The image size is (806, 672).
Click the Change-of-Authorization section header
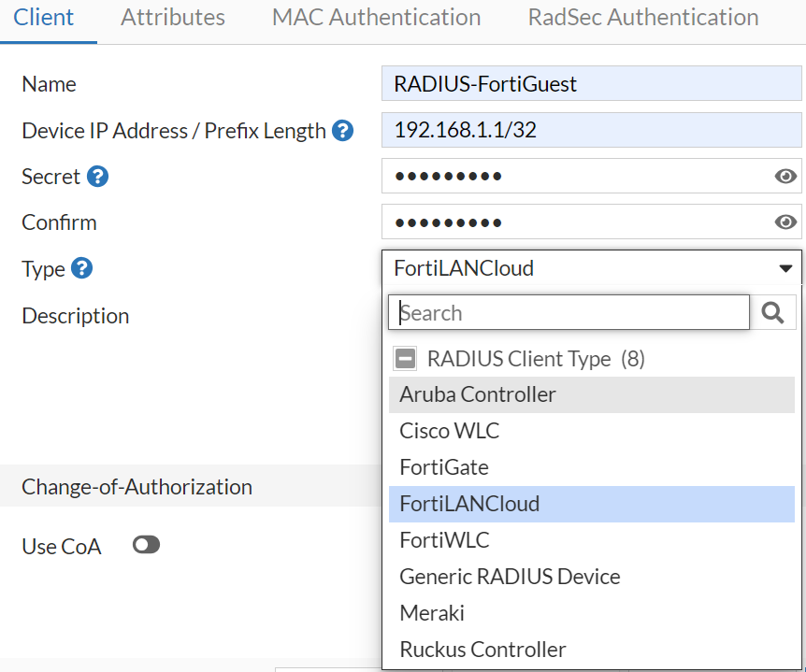190,486
